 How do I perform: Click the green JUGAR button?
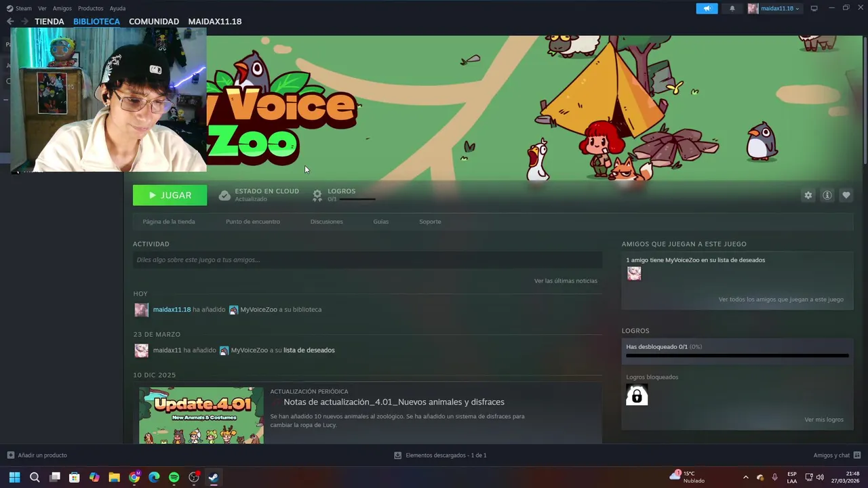(170, 195)
